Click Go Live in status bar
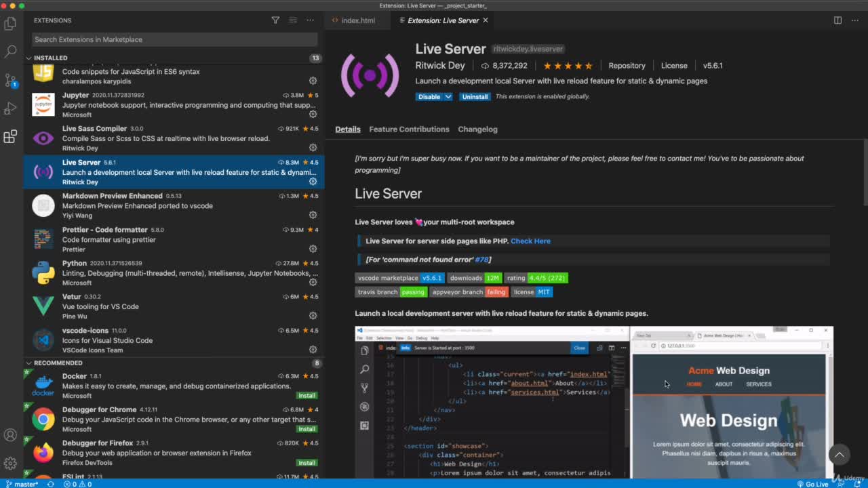Viewport: 868px width, 488px height. pos(812,484)
